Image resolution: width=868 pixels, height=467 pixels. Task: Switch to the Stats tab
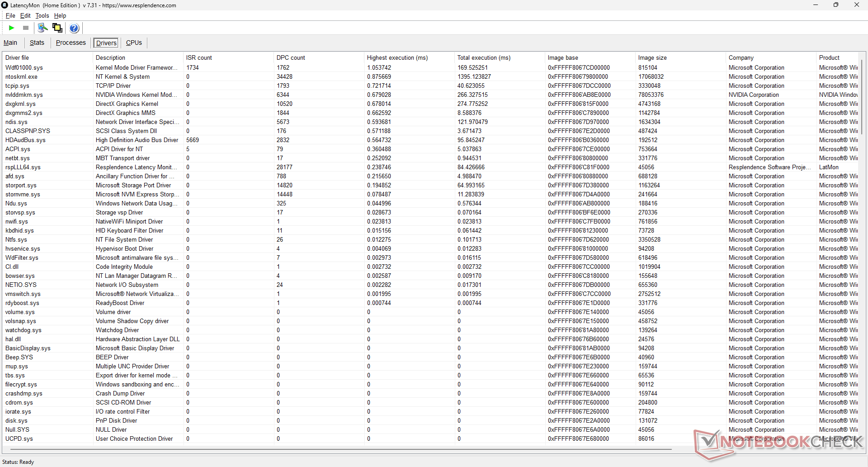point(37,43)
